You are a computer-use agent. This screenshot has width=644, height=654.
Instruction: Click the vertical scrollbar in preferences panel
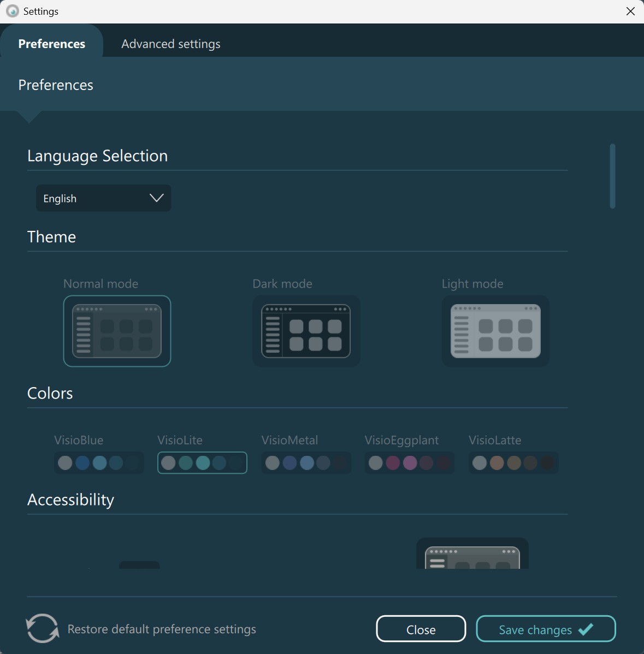coord(612,176)
